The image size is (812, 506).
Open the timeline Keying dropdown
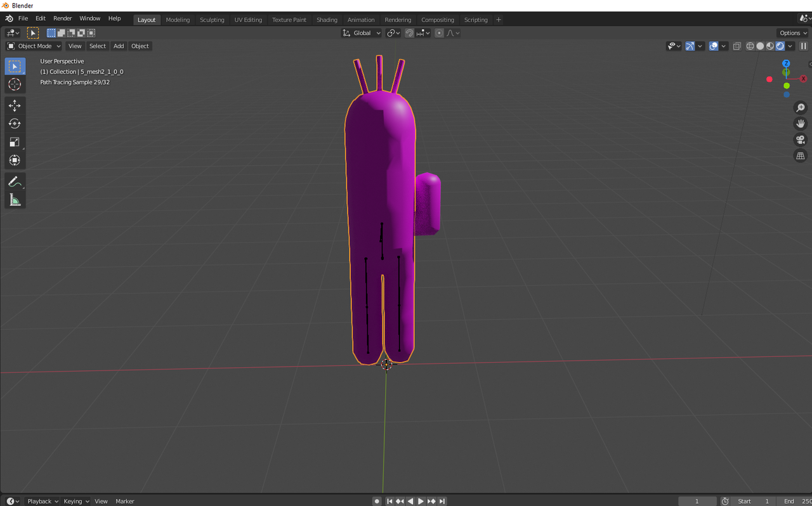point(76,501)
